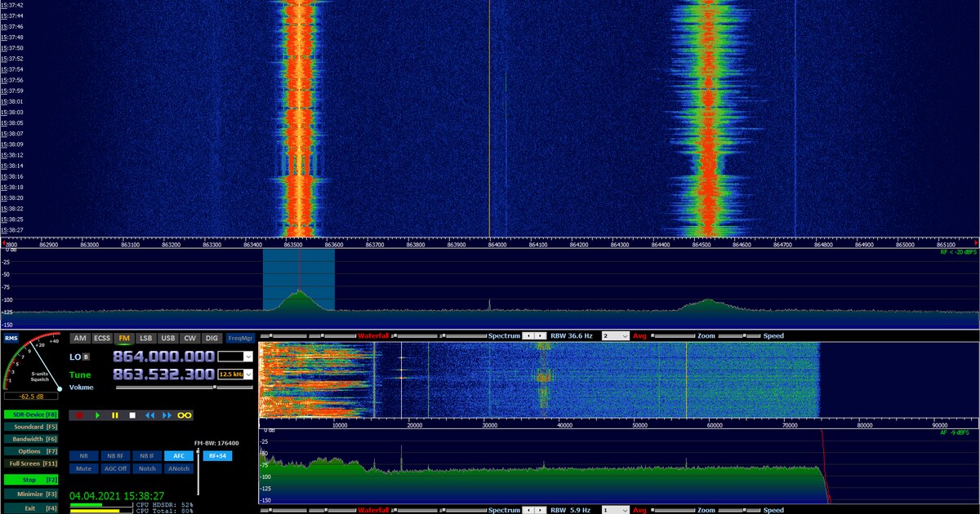
Task: Toggle Mute audio
Action: tap(82, 468)
